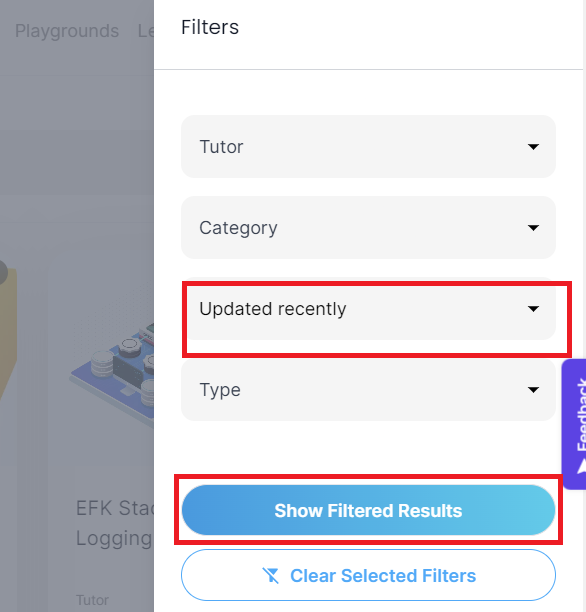Select the partially hidden menu item beside Playgrounds

[146, 31]
